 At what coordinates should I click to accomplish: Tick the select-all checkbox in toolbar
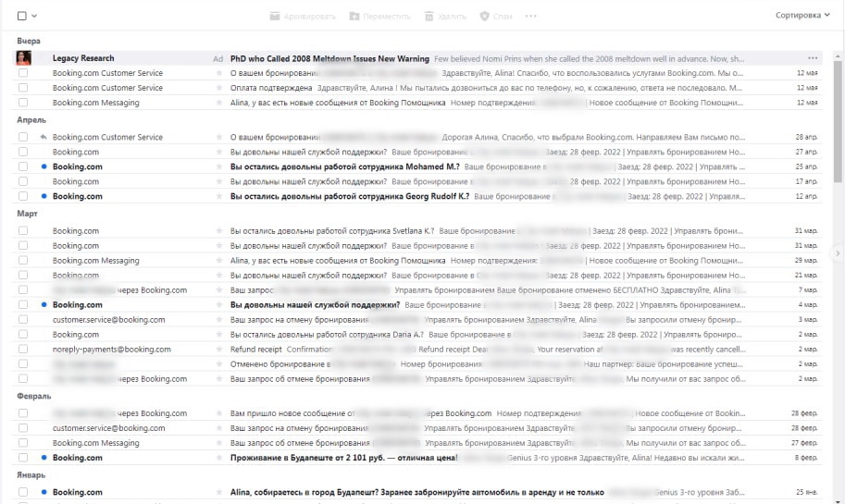(21, 16)
